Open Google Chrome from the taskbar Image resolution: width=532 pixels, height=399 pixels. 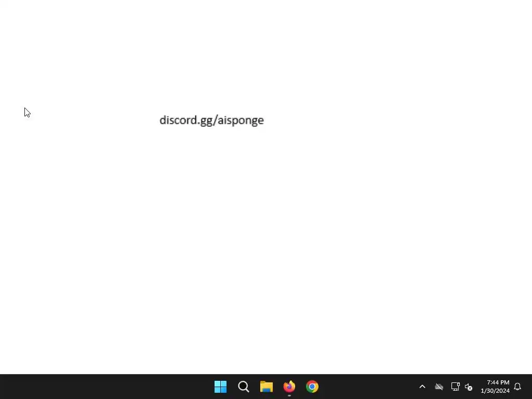(312, 387)
